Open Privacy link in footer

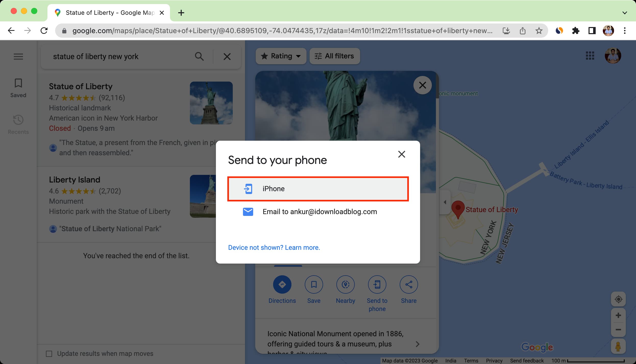[x=494, y=361]
